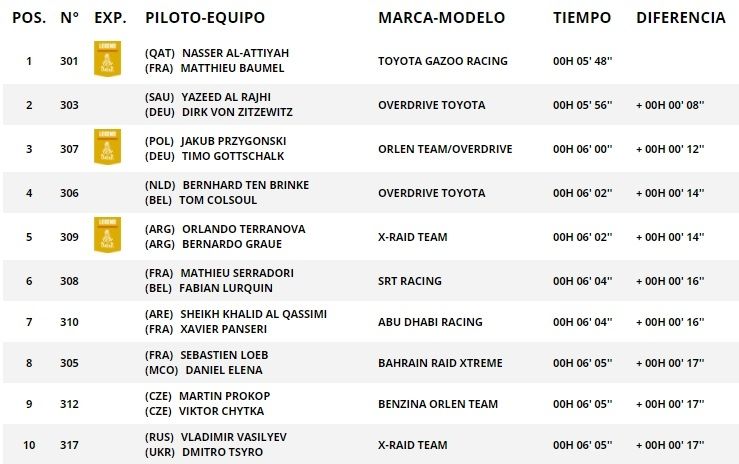Screen dimensions: 739x464
Task: Click the TIEMPO column header
Action: pos(581,18)
